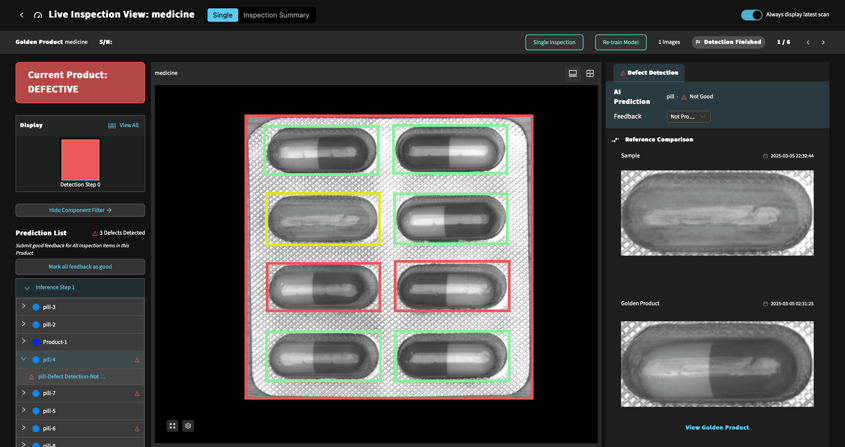Select the Single view mode
Image resolution: width=845 pixels, height=447 pixels.
coord(222,15)
